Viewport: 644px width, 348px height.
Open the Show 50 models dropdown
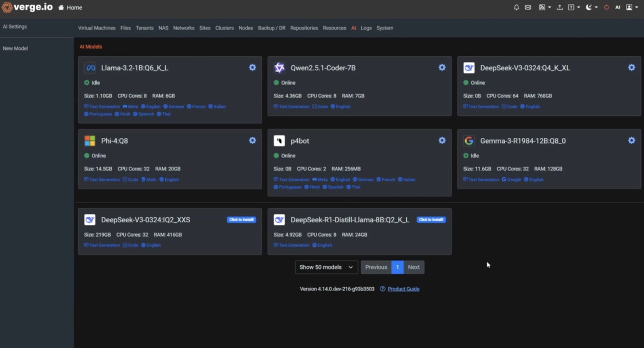coord(326,267)
